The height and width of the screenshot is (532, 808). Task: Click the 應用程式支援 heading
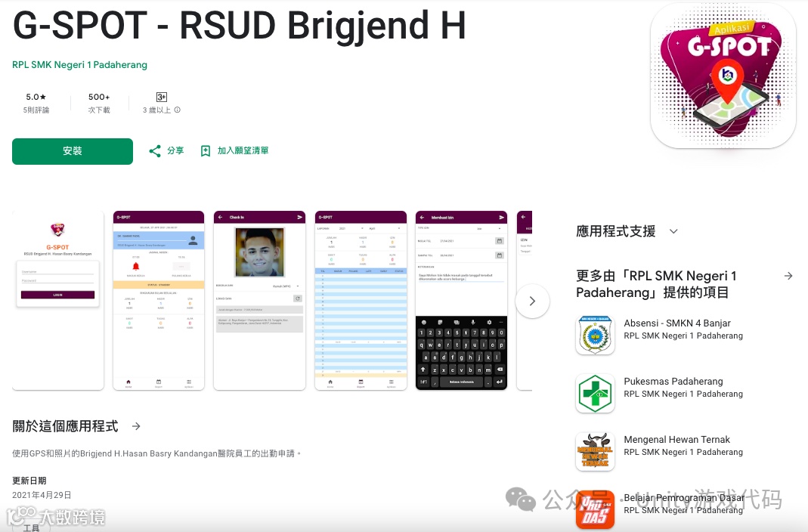coord(616,232)
